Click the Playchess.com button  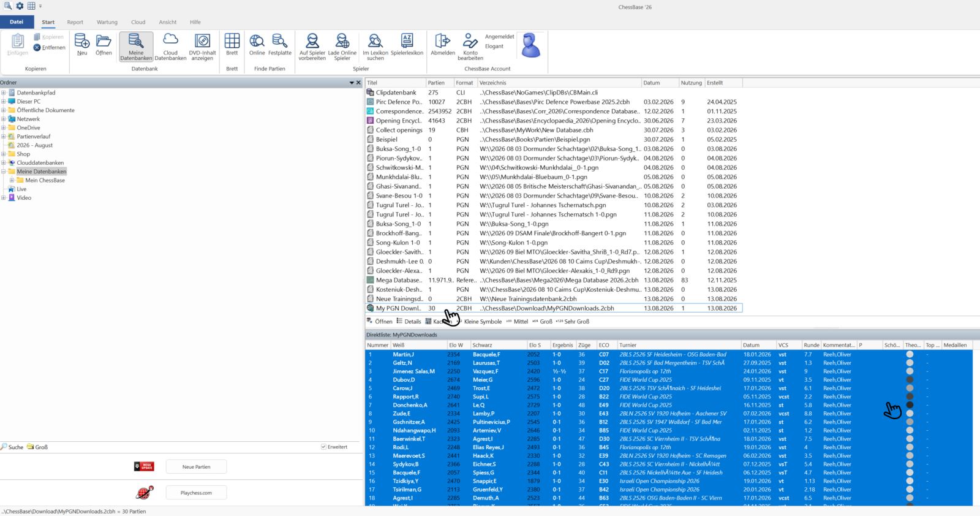tap(196, 493)
